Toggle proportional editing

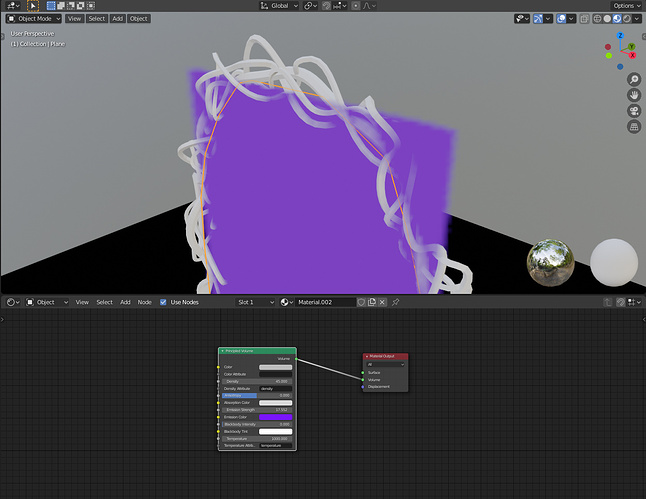(356, 6)
